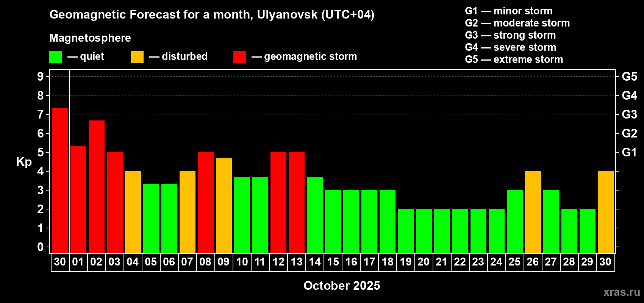
Task: Select the tall red bar for day 30
Action: point(60,180)
